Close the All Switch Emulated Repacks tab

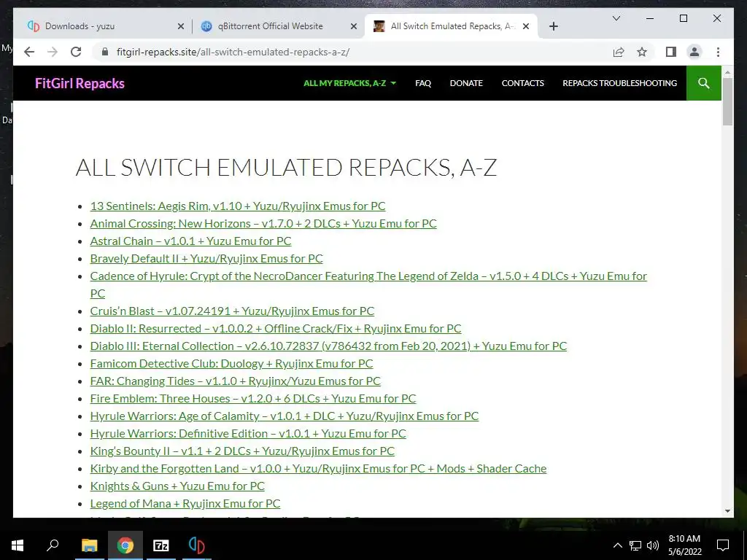coord(526,27)
